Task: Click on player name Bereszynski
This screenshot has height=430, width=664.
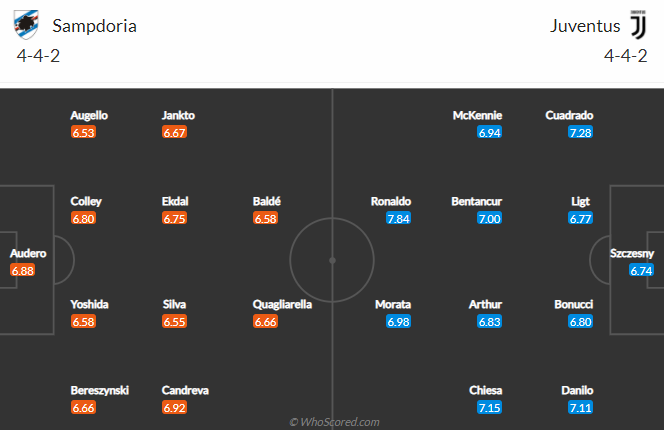Action: tap(100, 391)
